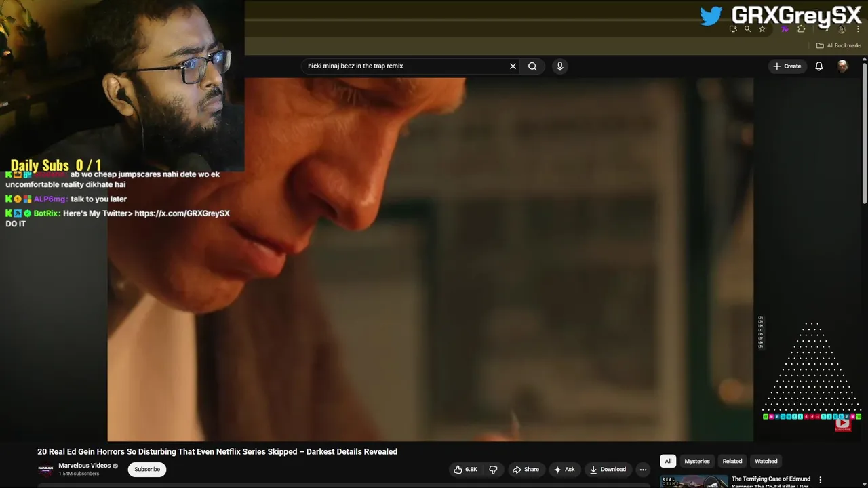Click the Daily Subs 0 / 1 overlay text

pyautogui.click(x=56, y=165)
